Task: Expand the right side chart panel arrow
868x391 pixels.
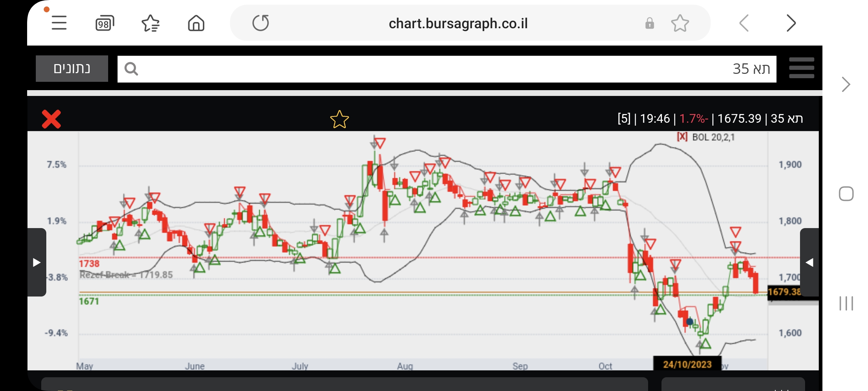Action: 809,262
